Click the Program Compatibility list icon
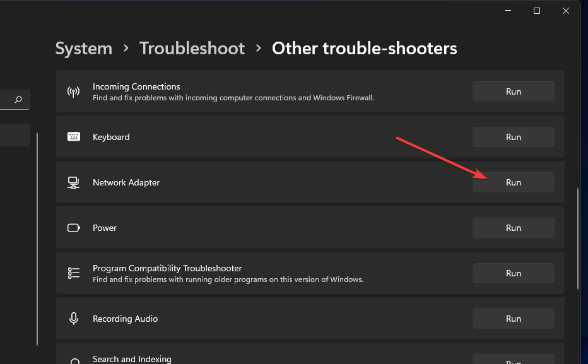This screenshot has width=588, height=364. point(74,273)
